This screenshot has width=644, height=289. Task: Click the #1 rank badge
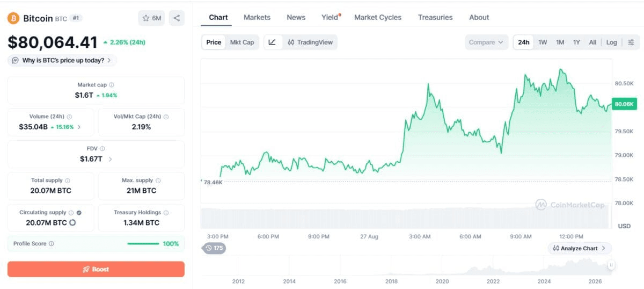click(76, 18)
